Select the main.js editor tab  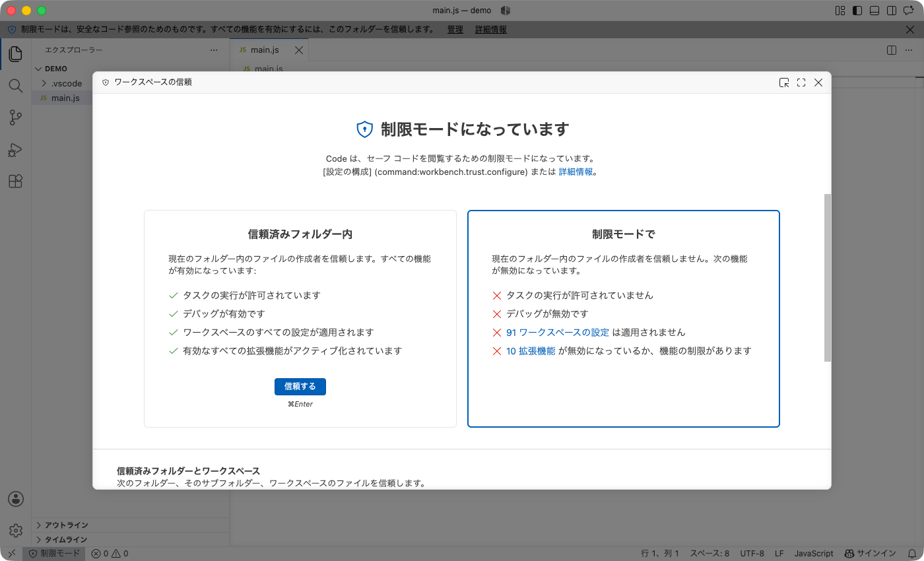pyautogui.click(x=269, y=50)
